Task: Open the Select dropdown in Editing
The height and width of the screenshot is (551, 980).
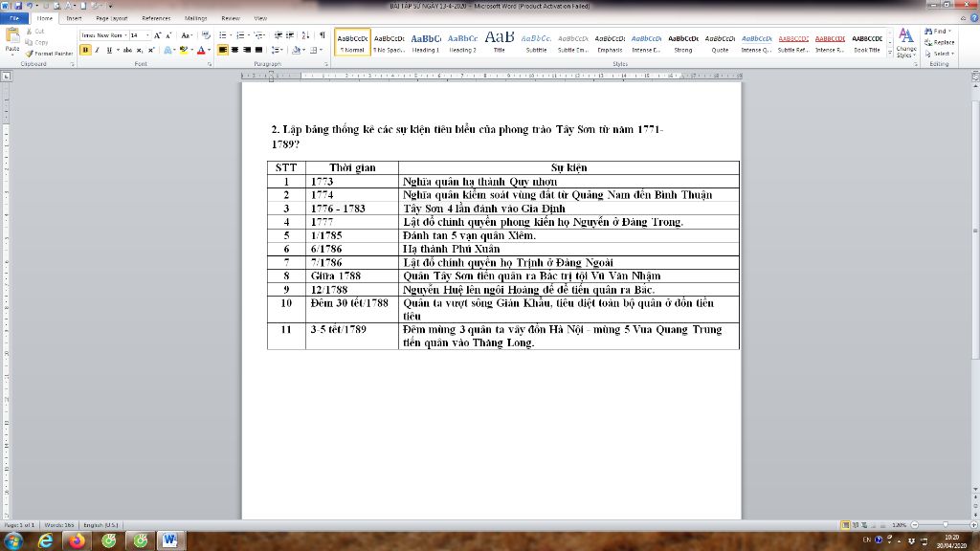Action: pyautogui.click(x=939, y=54)
